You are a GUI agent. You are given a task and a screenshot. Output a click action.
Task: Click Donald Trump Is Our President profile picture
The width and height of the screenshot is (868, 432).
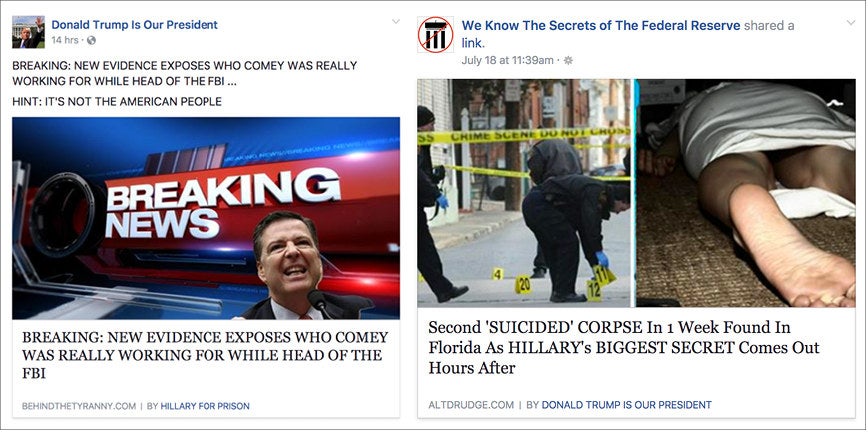point(28,32)
